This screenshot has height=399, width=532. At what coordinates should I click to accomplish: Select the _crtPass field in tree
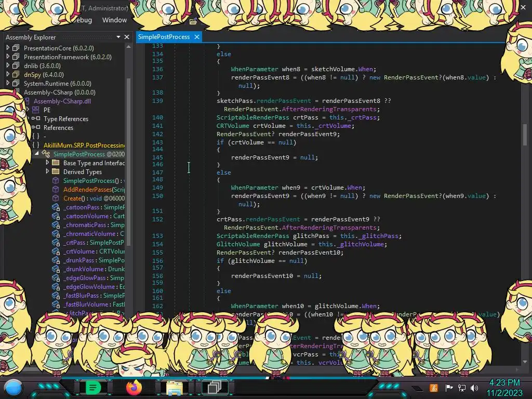click(94, 242)
